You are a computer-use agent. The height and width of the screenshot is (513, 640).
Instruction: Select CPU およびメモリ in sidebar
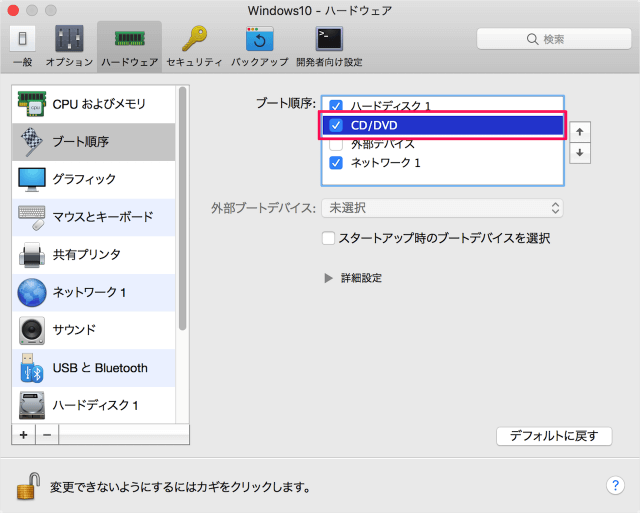[x=94, y=103]
